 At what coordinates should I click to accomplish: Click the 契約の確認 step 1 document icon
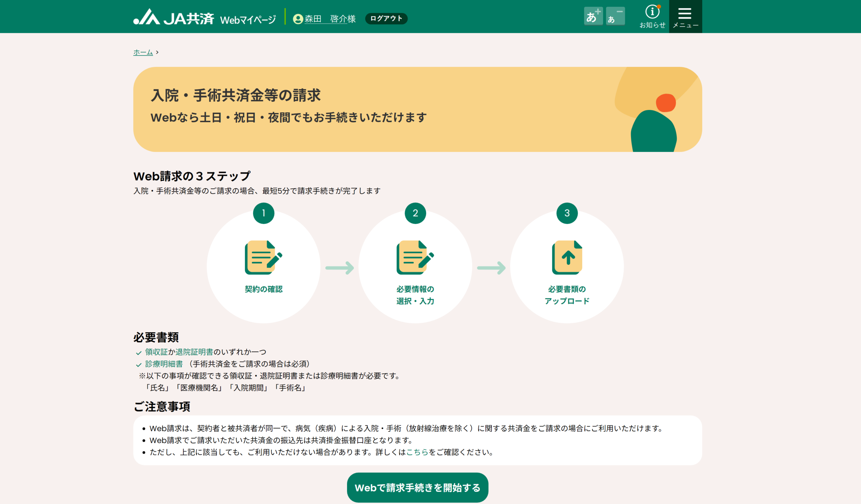pyautogui.click(x=263, y=258)
